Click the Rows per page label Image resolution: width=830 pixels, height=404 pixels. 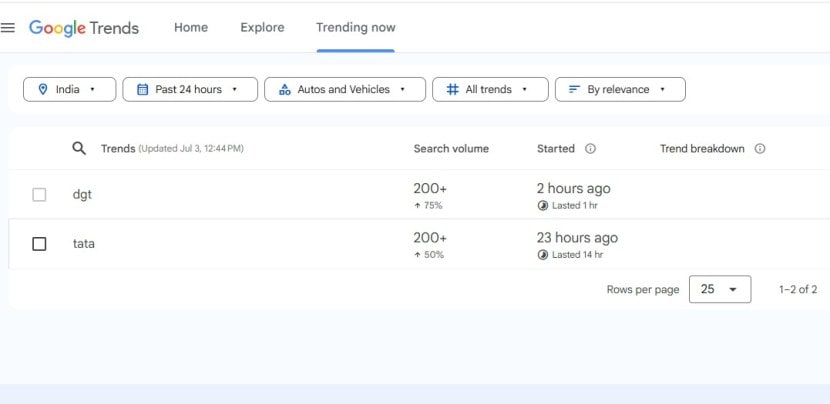pos(643,290)
